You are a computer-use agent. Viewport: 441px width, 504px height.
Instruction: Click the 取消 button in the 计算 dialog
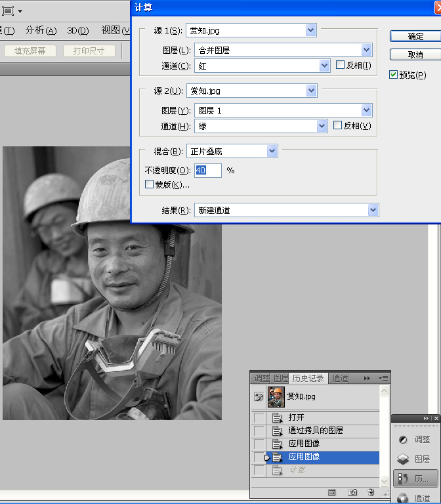(x=415, y=54)
